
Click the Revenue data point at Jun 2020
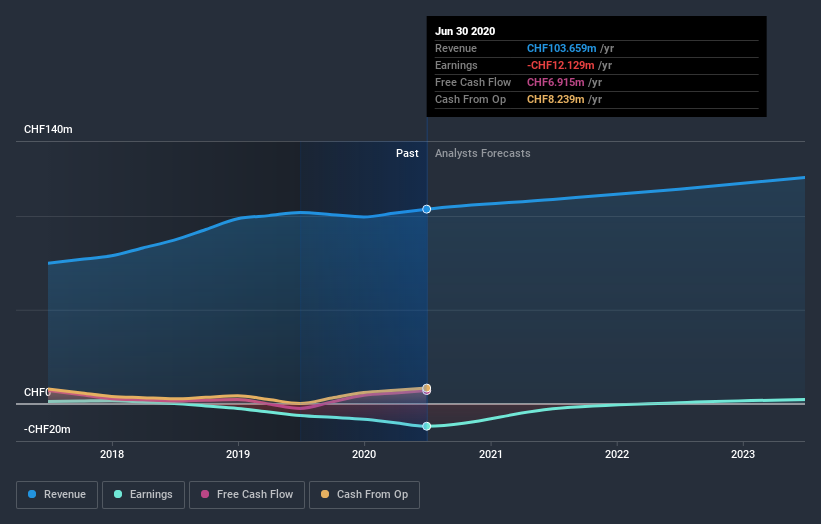tap(427, 209)
